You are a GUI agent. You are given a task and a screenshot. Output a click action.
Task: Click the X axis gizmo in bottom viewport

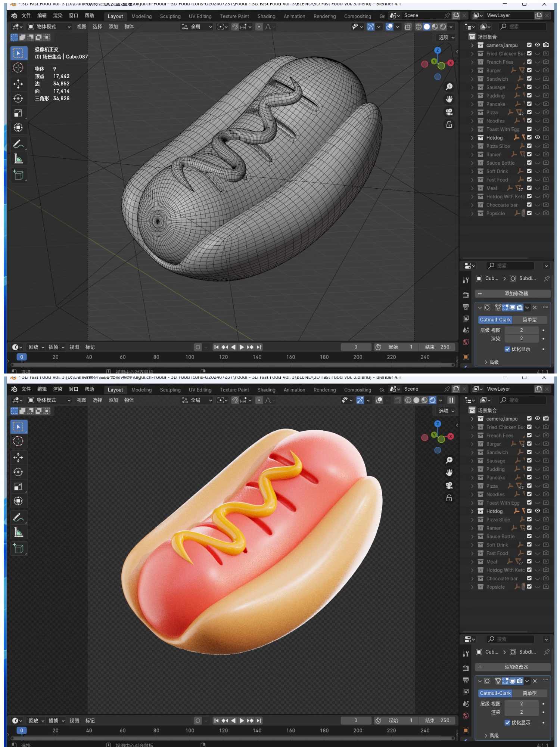pos(451,436)
